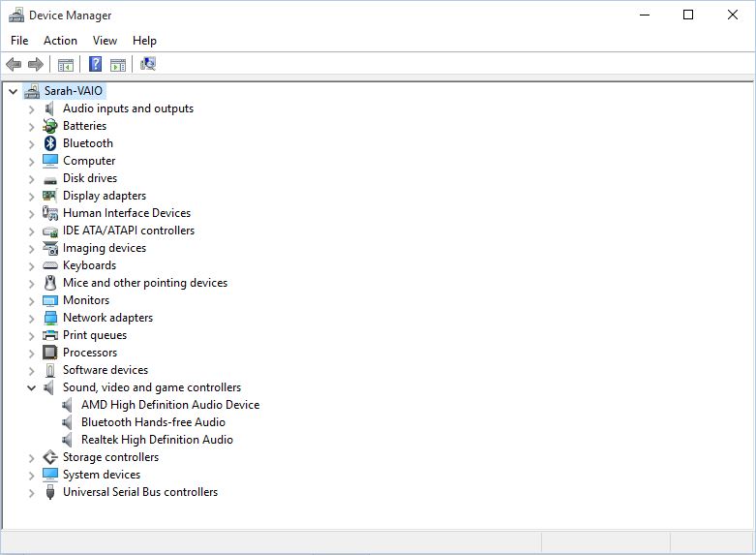
Task: Click the Show/Hide Action Pane toolbar icon
Action: click(118, 64)
